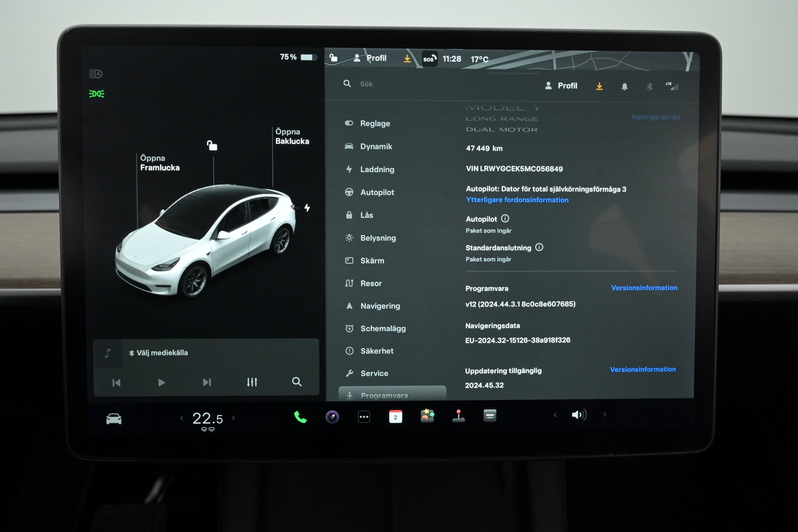Tap the 75% battery indicator
Viewport: 798px width, 532px height.
[298, 57]
